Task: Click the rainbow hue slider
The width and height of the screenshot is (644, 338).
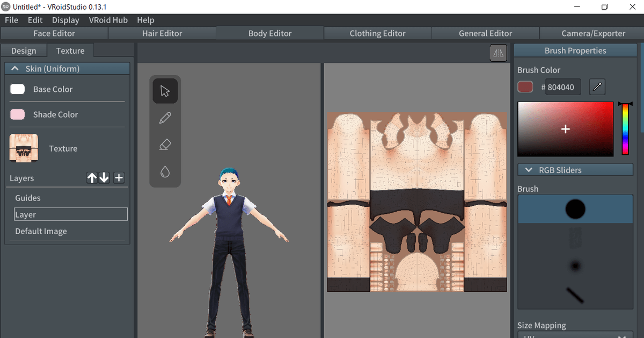Action: tap(625, 129)
